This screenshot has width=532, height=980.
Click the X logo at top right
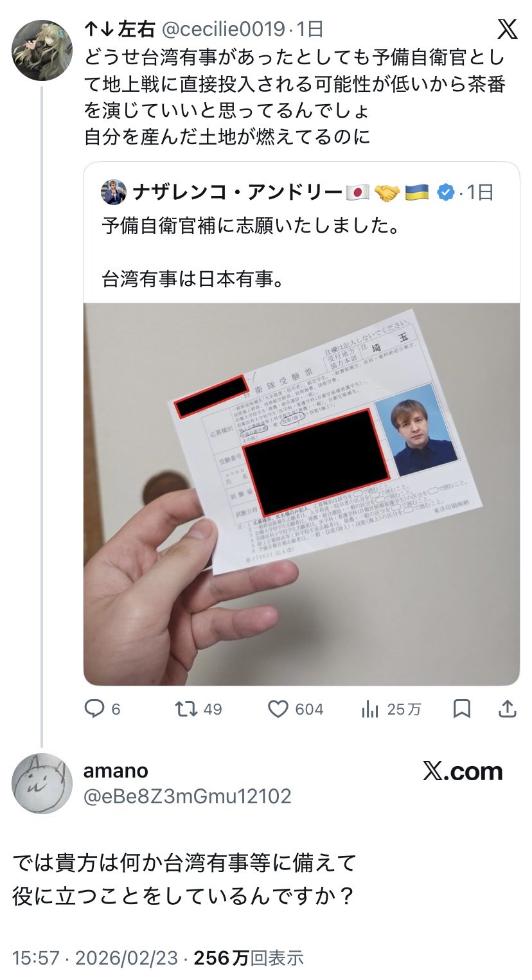pyautogui.click(x=507, y=30)
